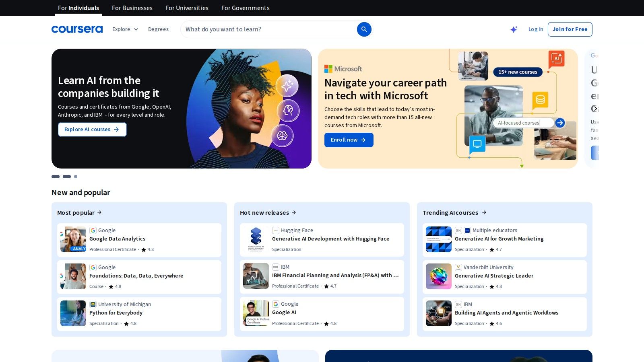Select the second carousel indicator dot
The height and width of the screenshot is (362, 644).
(x=67, y=177)
